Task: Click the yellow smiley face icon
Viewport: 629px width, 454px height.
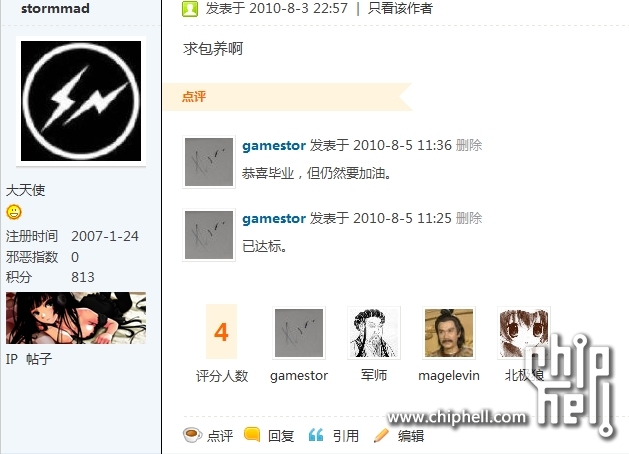Action: point(14,212)
